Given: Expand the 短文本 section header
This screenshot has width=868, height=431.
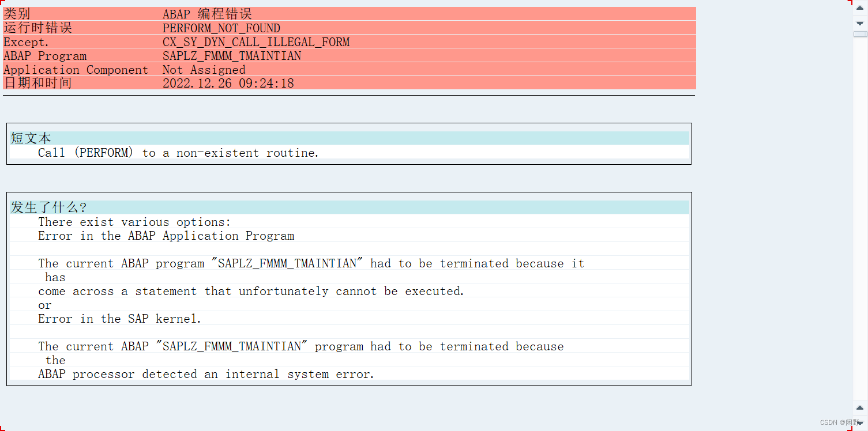Looking at the screenshot, I should coord(31,138).
